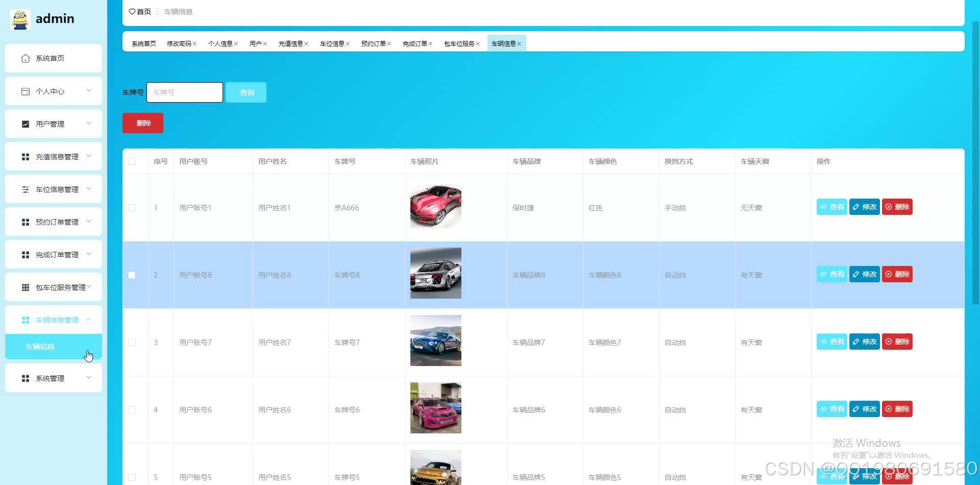This screenshot has height=485, width=980.
Task: Close the 修改密码 tab with its X
Action: tap(194, 44)
